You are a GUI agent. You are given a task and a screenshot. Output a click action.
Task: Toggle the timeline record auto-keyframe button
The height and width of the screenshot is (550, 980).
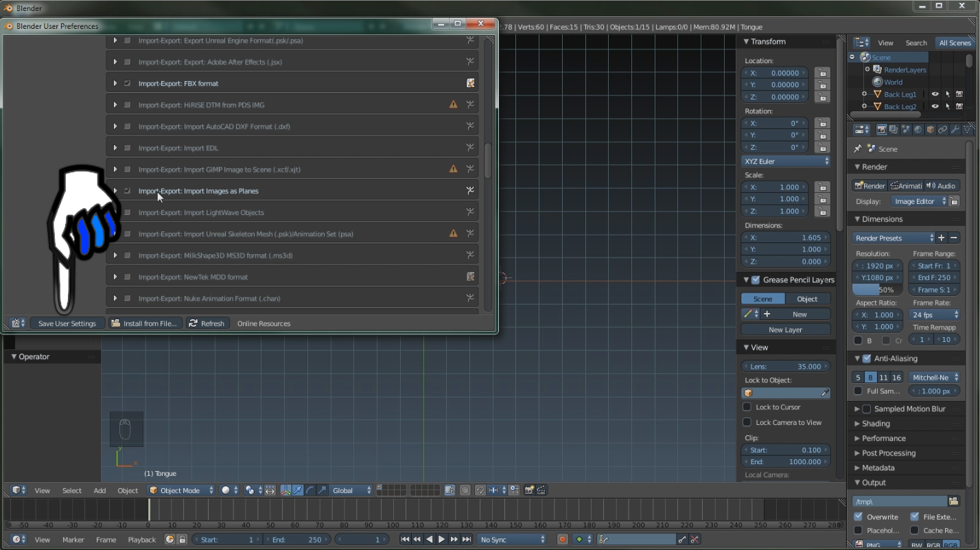point(563,540)
